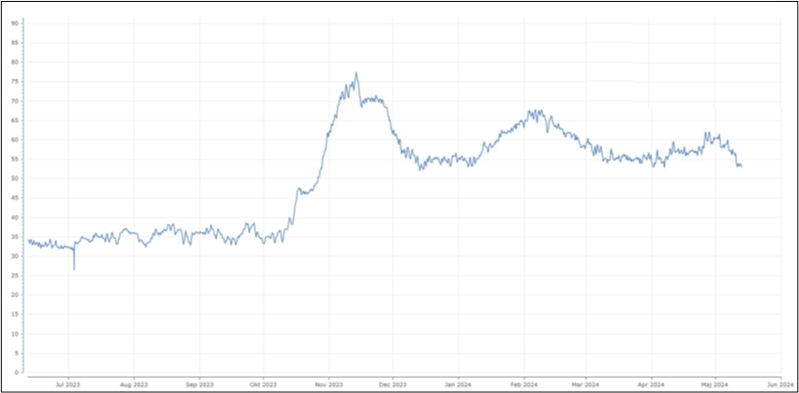Viewport: 799px width, 393px height.
Task: Click the Okt 2023 x-axis label
Action: [263, 383]
